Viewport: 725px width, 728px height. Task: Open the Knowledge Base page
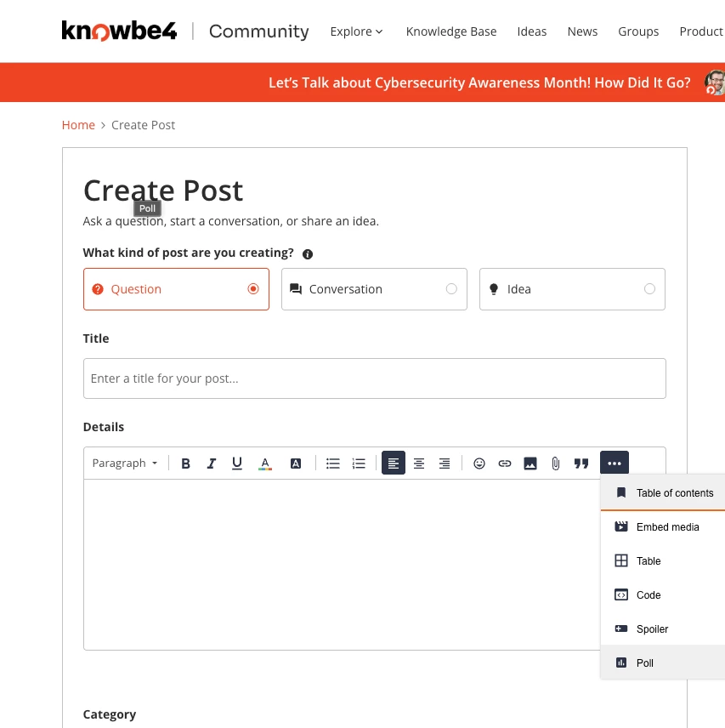[x=450, y=31]
